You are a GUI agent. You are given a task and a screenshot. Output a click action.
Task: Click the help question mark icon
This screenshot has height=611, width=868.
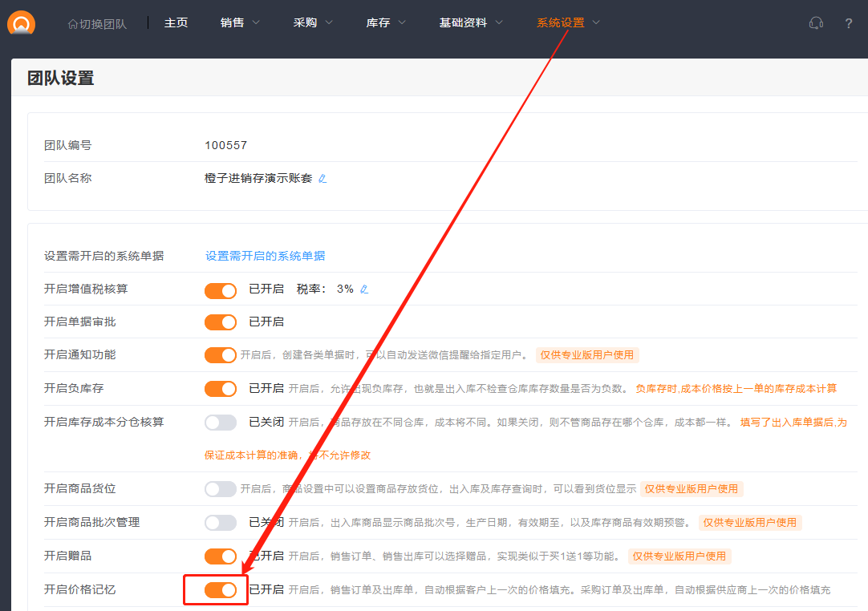coord(849,23)
